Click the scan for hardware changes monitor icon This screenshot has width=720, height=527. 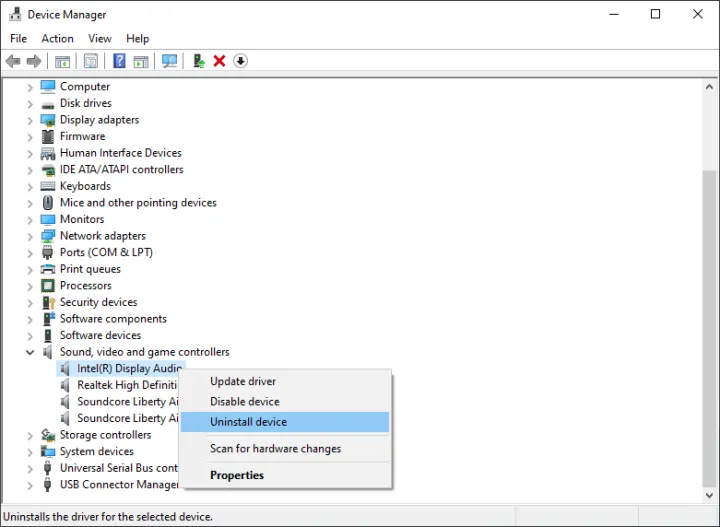(x=169, y=61)
